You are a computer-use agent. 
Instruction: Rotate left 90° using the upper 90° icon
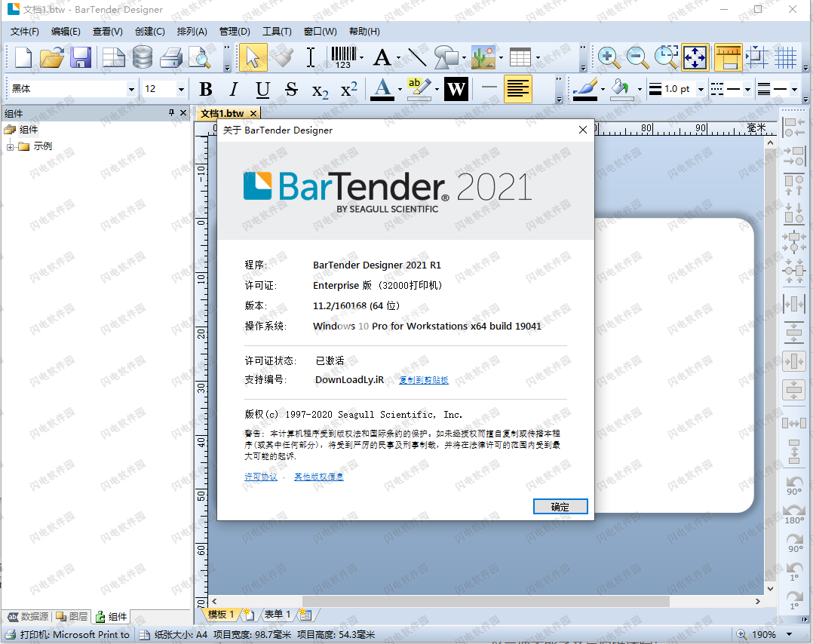pos(794,486)
